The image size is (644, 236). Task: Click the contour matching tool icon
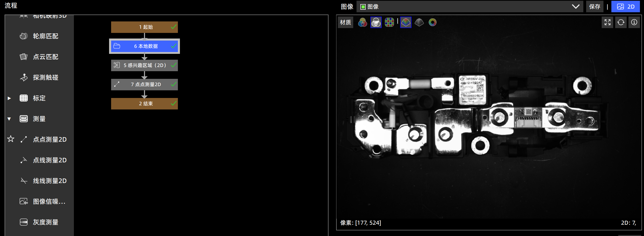[24, 36]
